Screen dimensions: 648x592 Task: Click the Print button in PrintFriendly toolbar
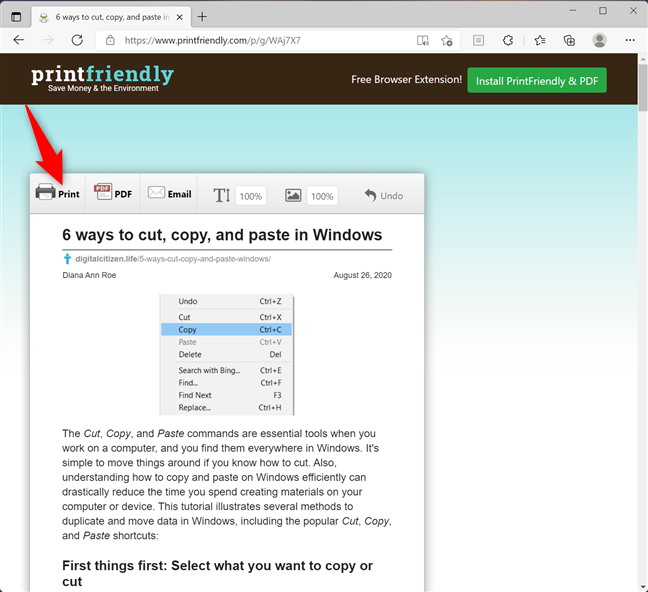57,193
